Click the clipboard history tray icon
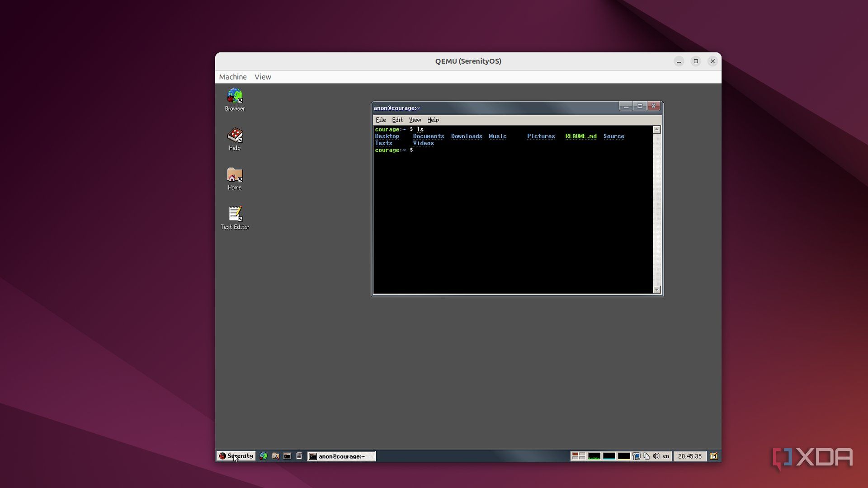 click(646, 456)
